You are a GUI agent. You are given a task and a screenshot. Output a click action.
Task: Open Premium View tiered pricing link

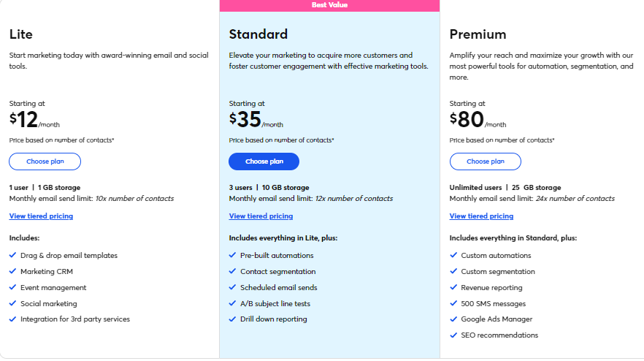pyautogui.click(x=481, y=216)
